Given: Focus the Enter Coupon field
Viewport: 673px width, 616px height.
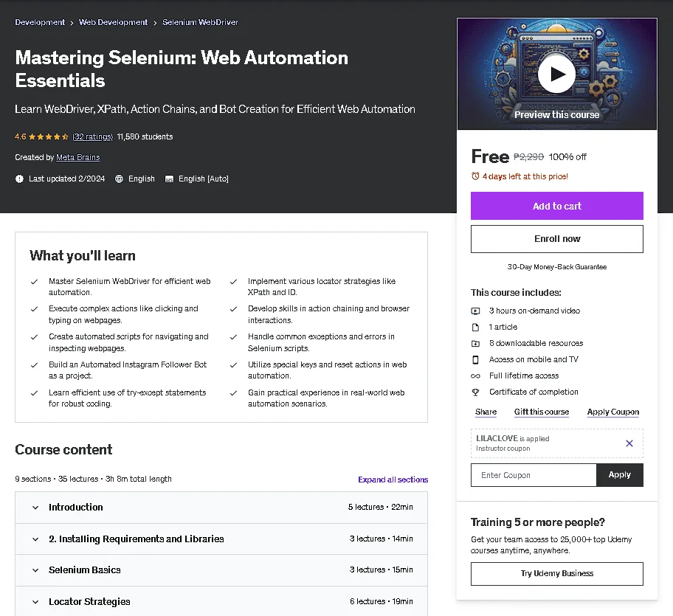Looking at the screenshot, I should pos(534,475).
